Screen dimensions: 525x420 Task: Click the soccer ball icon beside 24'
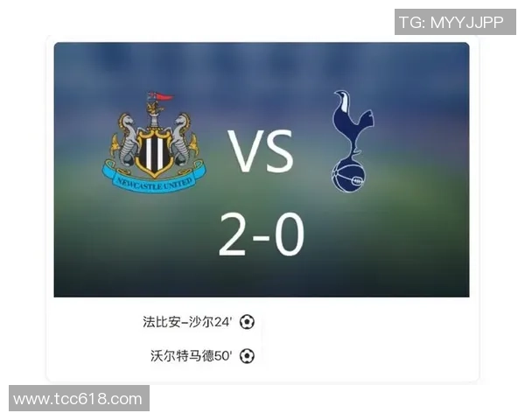tap(247, 322)
